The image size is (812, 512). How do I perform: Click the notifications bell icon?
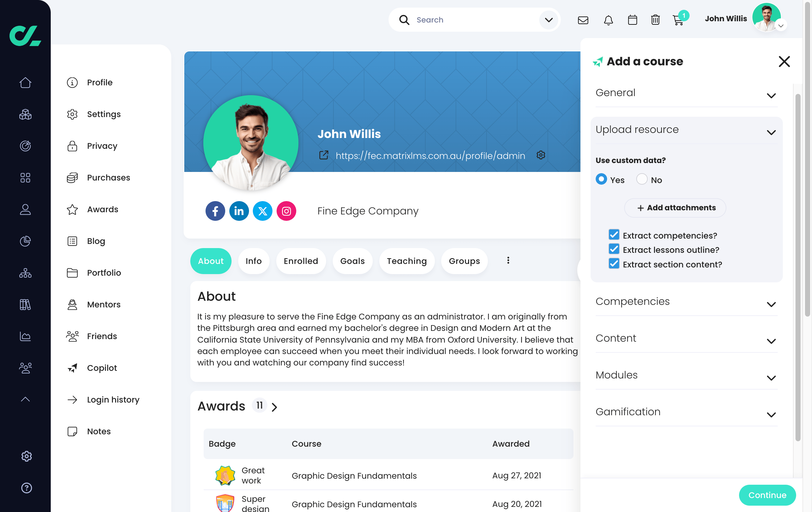tap(608, 20)
